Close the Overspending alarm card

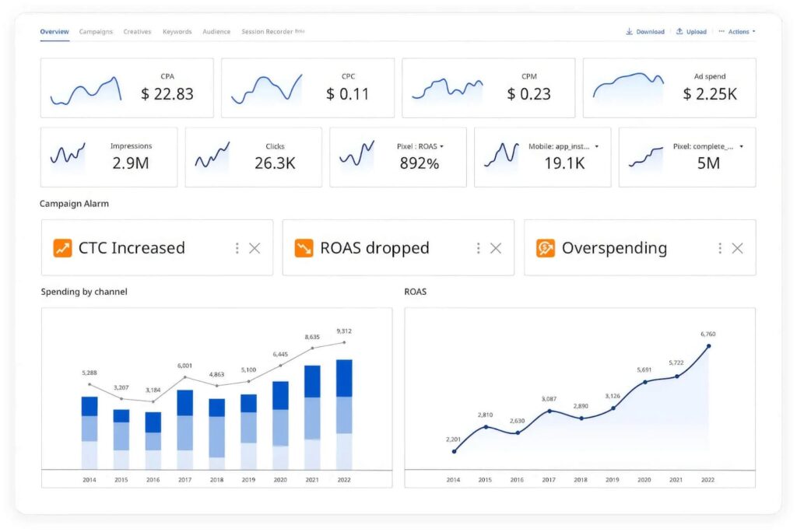click(x=738, y=248)
